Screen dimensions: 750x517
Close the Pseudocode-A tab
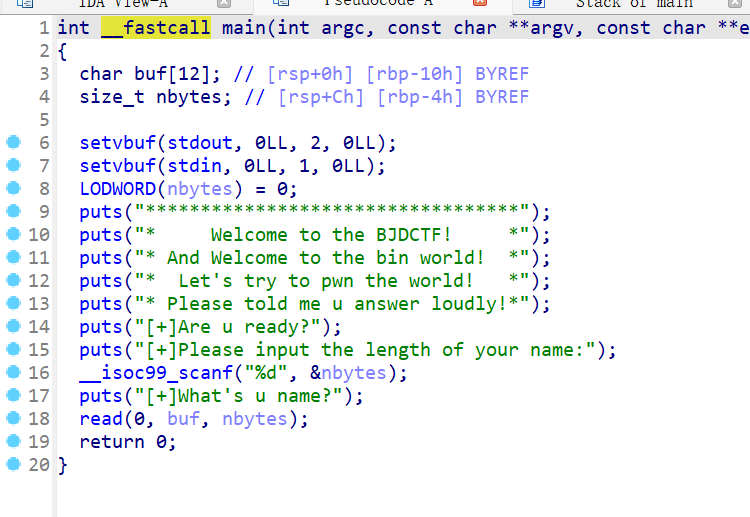[x=479, y=4]
